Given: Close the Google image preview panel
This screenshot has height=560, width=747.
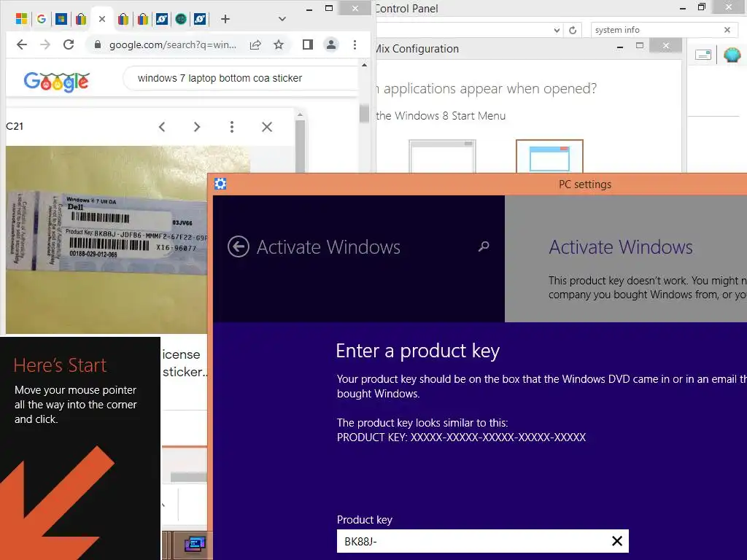Looking at the screenshot, I should [267, 127].
